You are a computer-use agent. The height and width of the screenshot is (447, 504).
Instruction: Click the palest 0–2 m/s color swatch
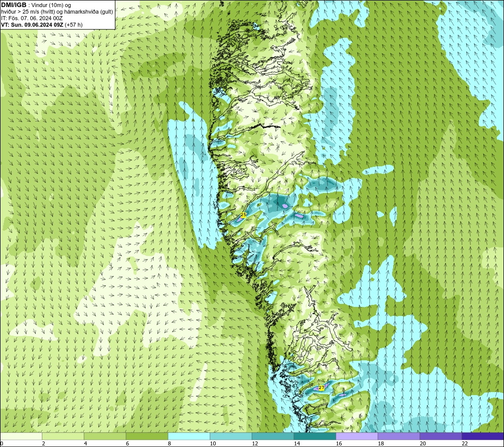(x=21, y=436)
